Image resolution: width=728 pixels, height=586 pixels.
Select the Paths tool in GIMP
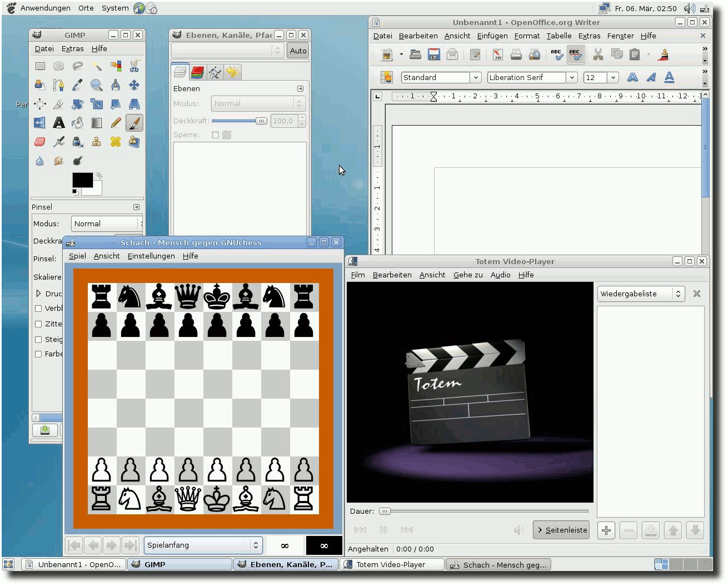pyautogui.click(x=58, y=85)
